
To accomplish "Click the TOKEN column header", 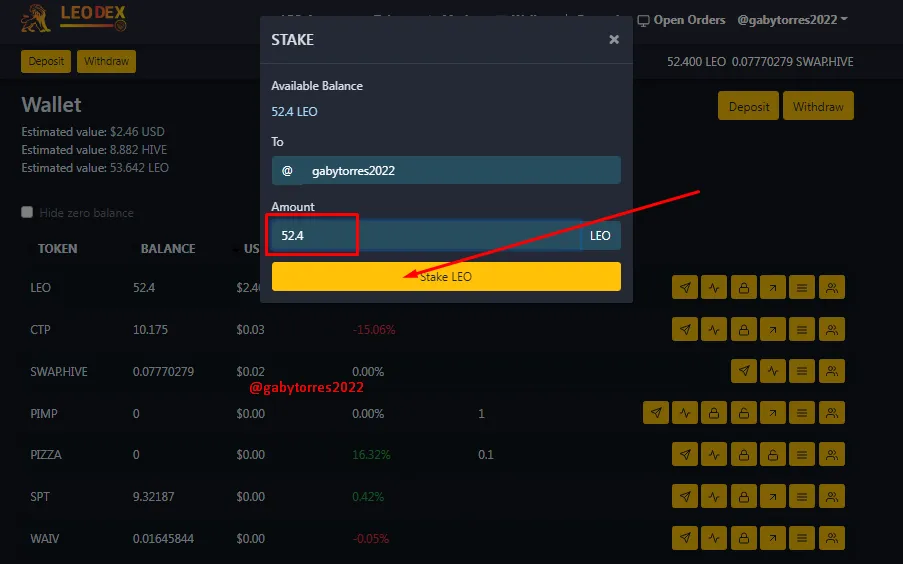I will [58, 249].
